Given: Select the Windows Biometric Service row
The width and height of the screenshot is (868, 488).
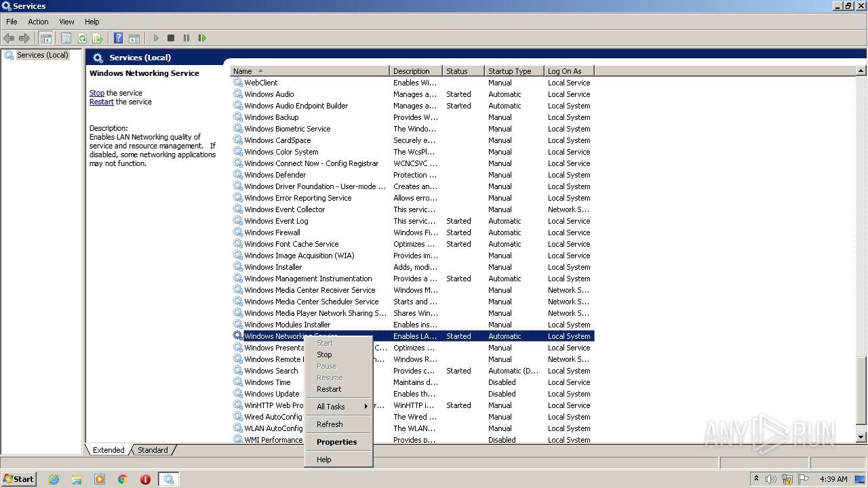Looking at the screenshot, I should 412,129.
